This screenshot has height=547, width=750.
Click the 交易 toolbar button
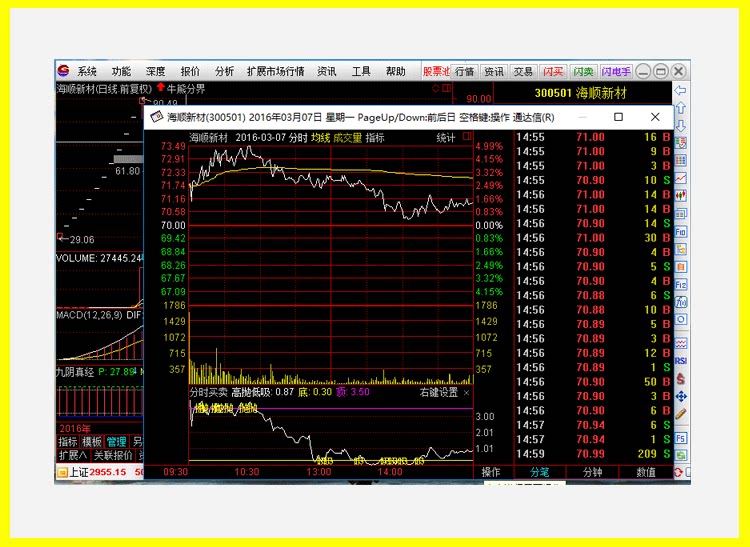[x=523, y=71]
